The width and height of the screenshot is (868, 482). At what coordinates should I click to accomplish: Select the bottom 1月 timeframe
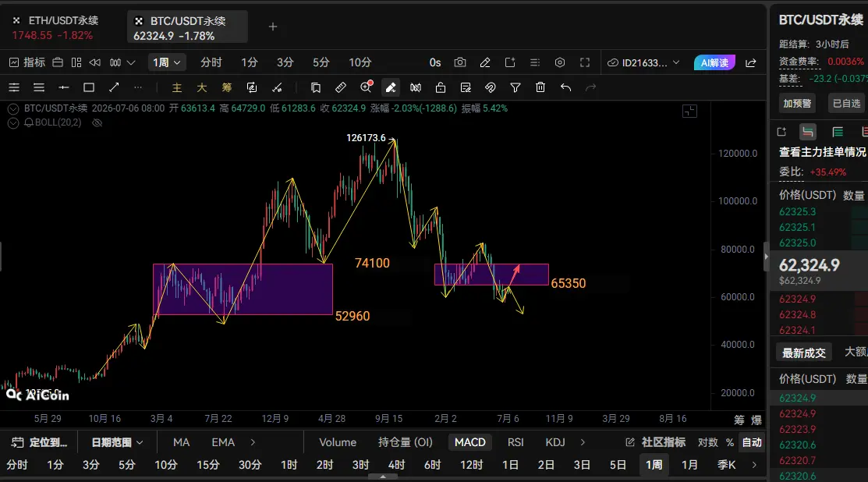689,465
